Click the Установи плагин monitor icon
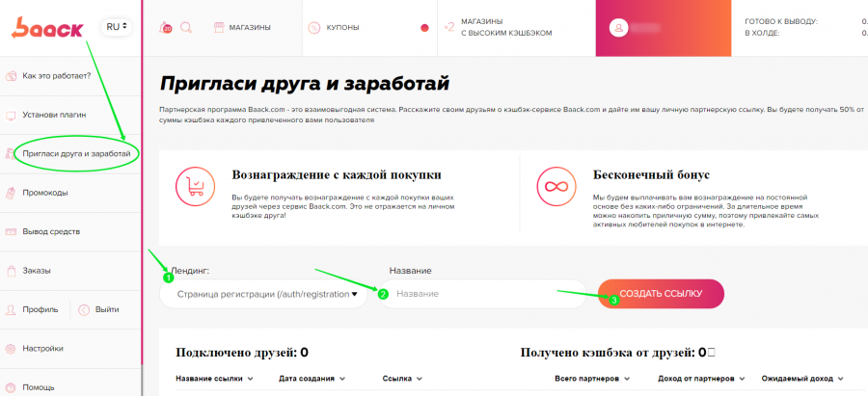Viewport: 868px width, 396px height. (x=10, y=115)
